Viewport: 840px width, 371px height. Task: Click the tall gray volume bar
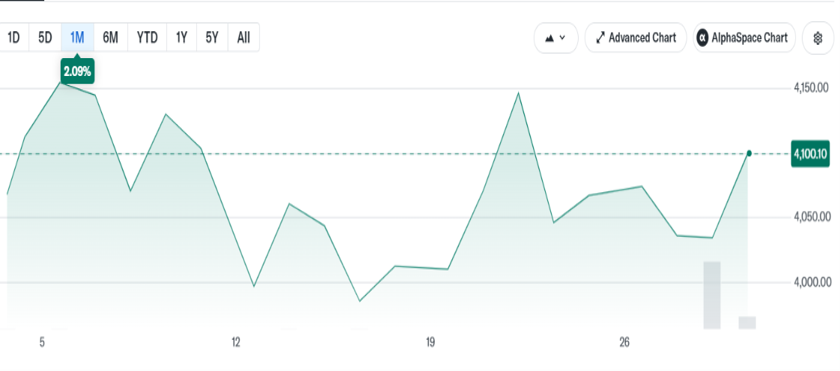click(712, 295)
